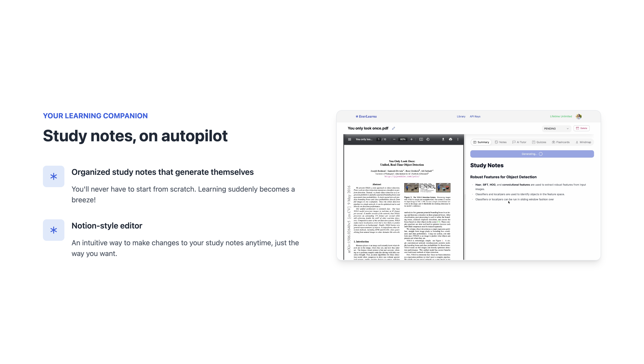
Task: Click the Delete button
Action: (581, 128)
